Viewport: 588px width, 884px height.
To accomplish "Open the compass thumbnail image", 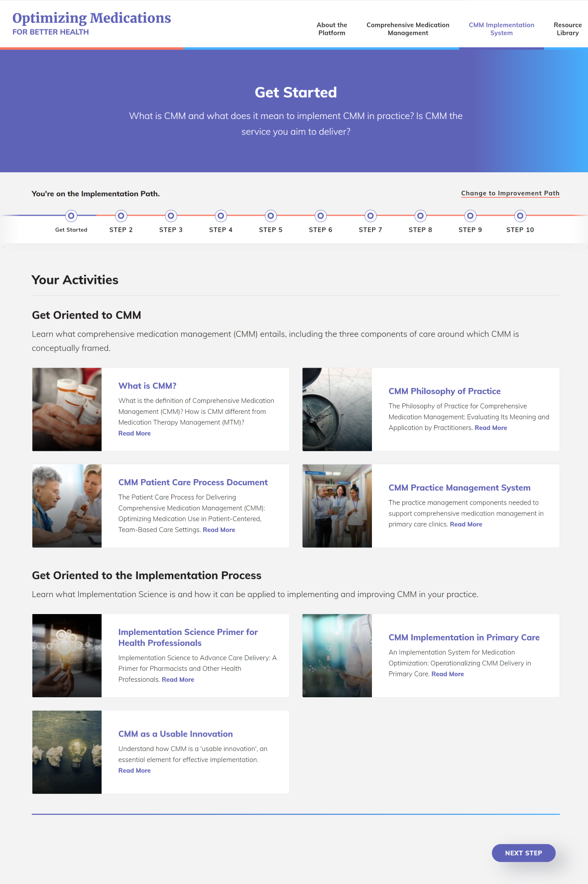I will tap(337, 409).
